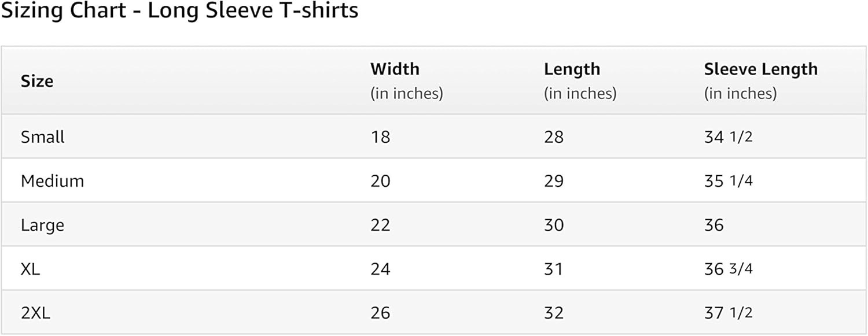Click the Length column header

click(572, 69)
